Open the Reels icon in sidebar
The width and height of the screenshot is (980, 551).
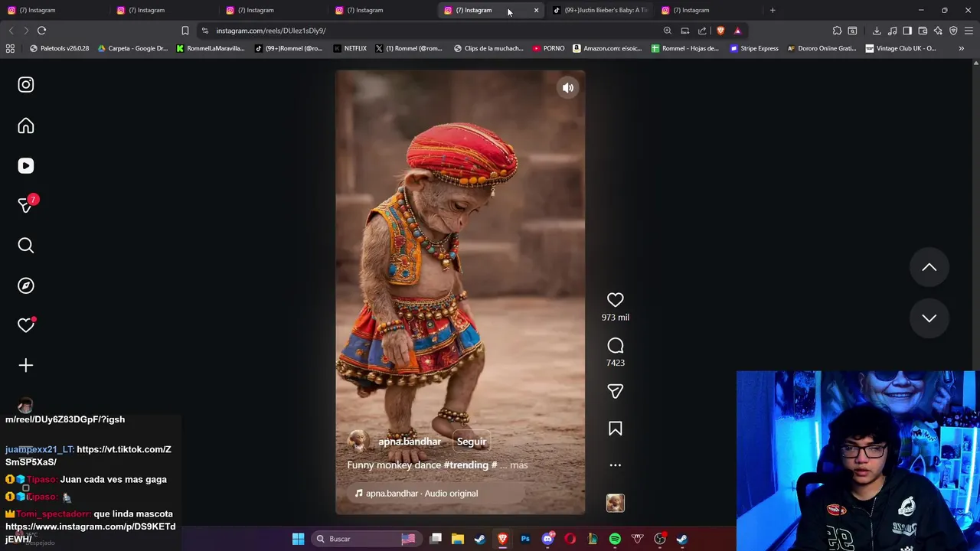(x=26, y=166)
